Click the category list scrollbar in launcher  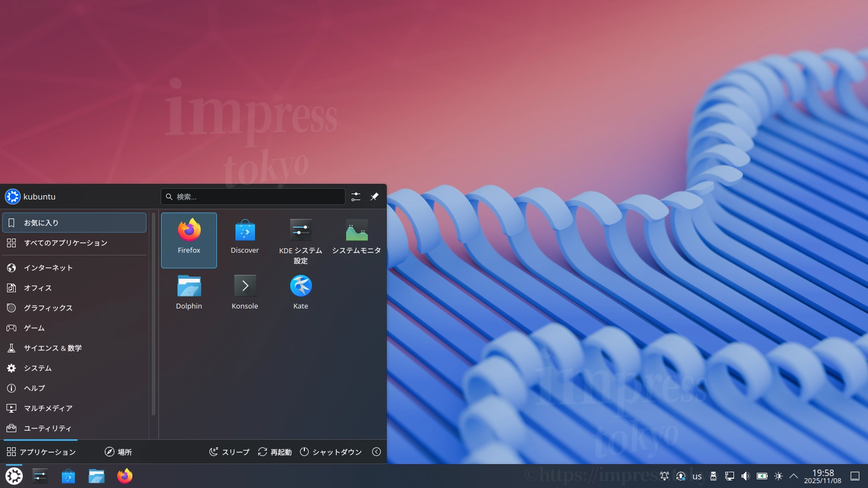(154, 314)
